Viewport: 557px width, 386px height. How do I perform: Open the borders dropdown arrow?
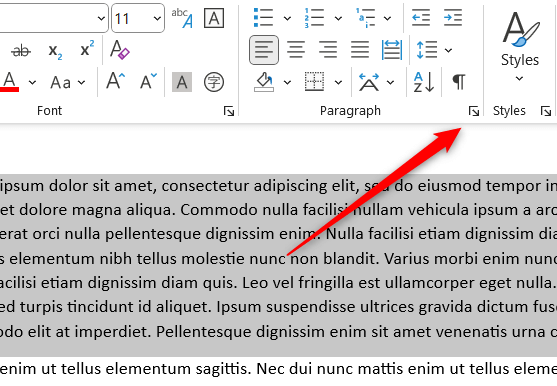click(x=338, y=83)
